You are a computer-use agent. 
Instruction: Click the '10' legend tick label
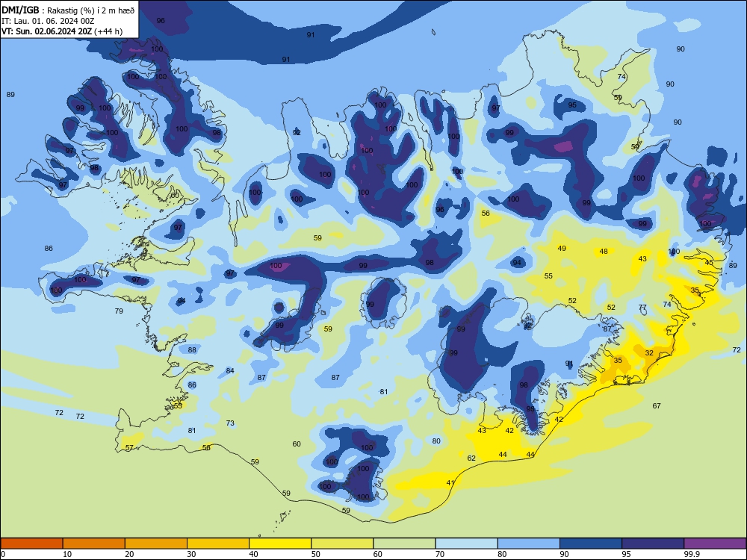click(x=67, y=554)
